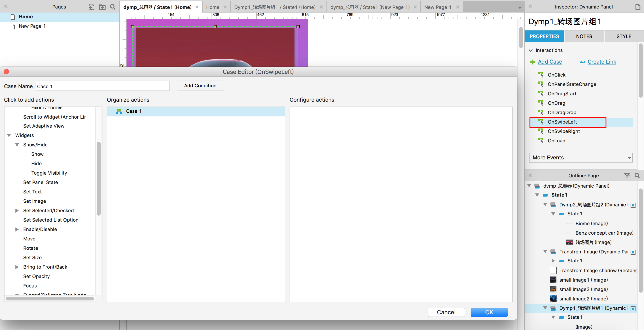This screenshot has width=644, height=330.
Task: Click the Add Condition button
Action: click(x=200, y=86)
